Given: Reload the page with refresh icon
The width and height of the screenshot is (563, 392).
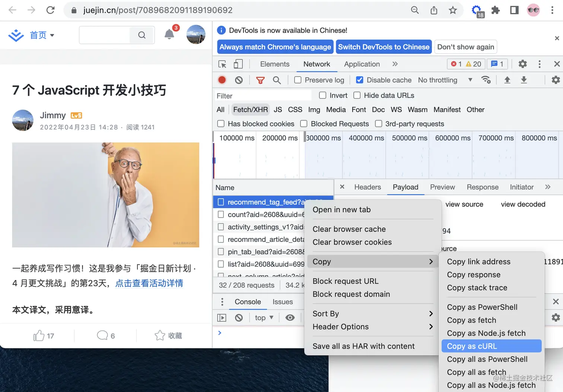Looking at the screenshot, I should (x=50, y=10).
